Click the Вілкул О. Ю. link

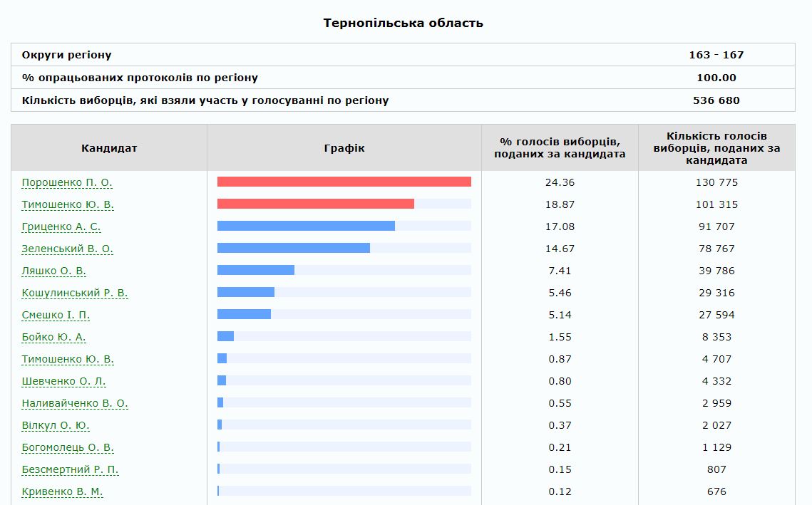(56, 425)
